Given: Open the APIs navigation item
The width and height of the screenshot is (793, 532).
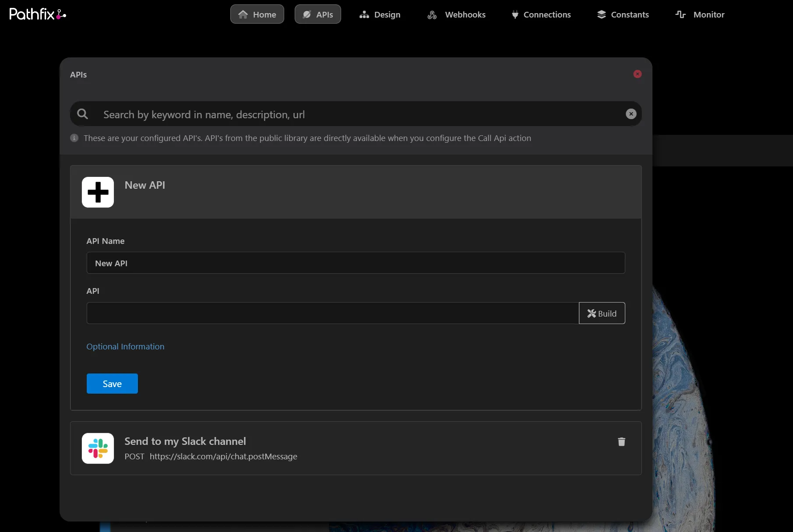Looking at the screenshot, I should pos(318,14).
